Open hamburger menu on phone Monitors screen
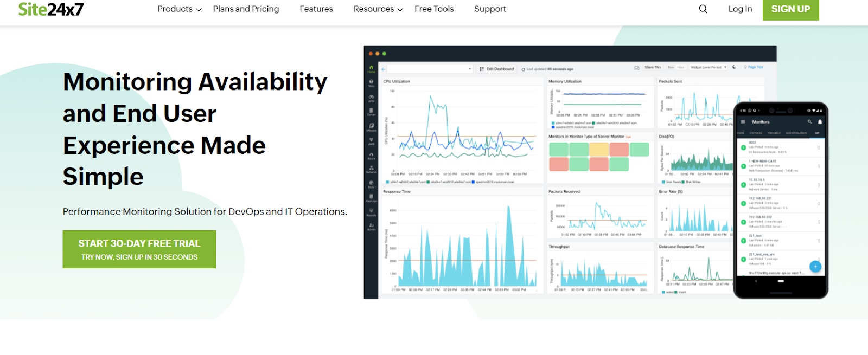868x355 pixels. click(743, 122)
